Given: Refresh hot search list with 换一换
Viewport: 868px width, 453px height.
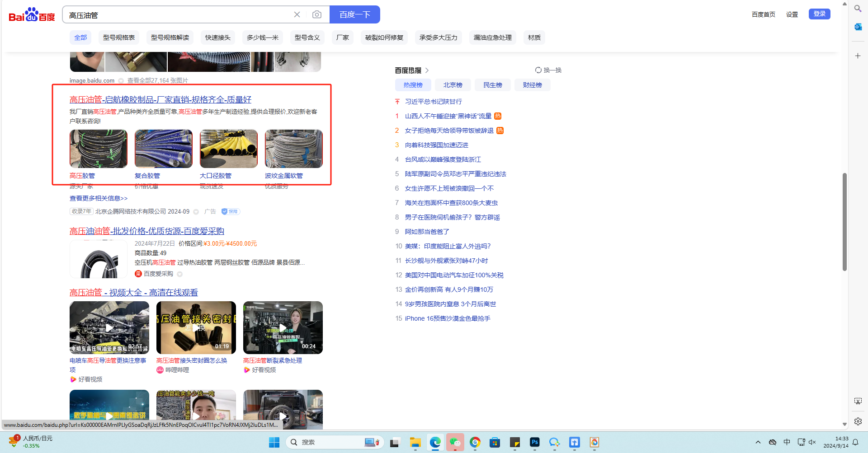Looking at the screenshot, I should tap(548, 70).
